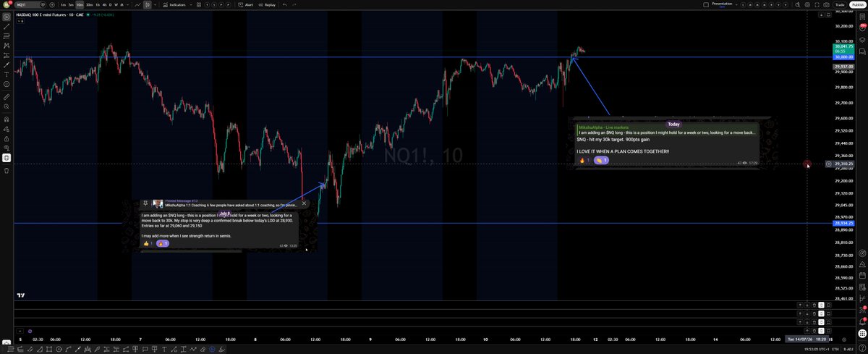Select the zoom in tool
The image size is (868, 354).
coord(6,106)
